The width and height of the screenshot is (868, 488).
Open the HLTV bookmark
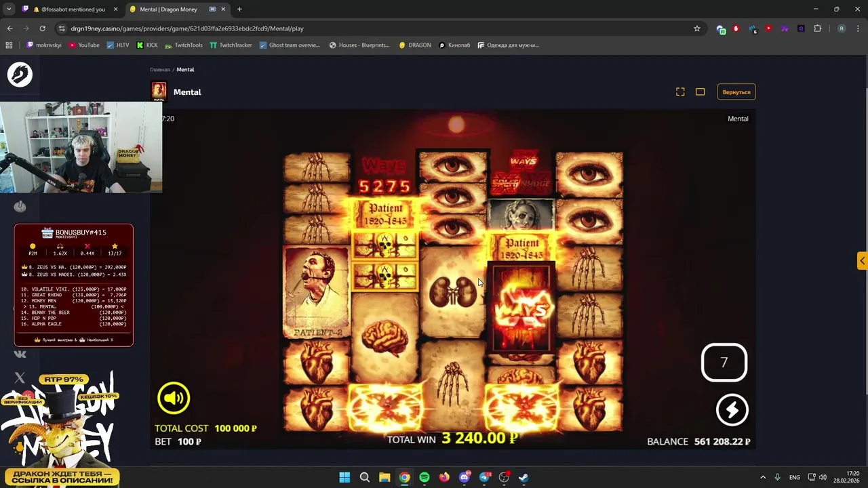point(117,45)
